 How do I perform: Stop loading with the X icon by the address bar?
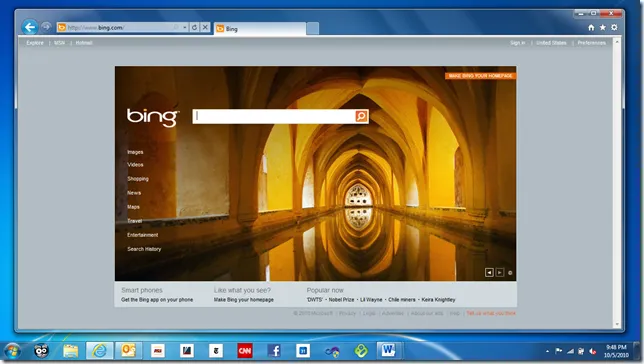tap(205, 28)
